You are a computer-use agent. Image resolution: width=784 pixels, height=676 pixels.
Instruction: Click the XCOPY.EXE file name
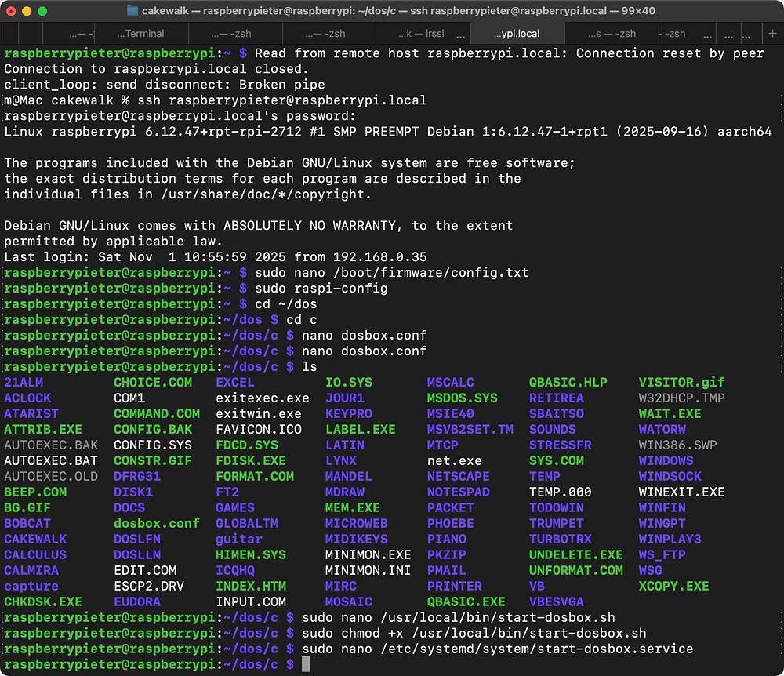673,586
